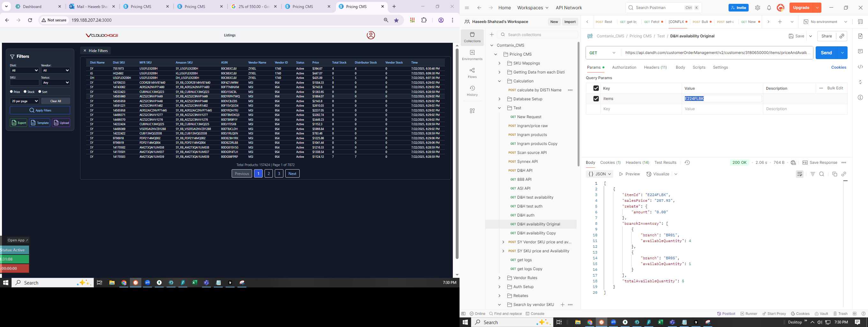Add a new request tab with plus icon
Viewport: 868px width, 327px height.
(780, 22)
